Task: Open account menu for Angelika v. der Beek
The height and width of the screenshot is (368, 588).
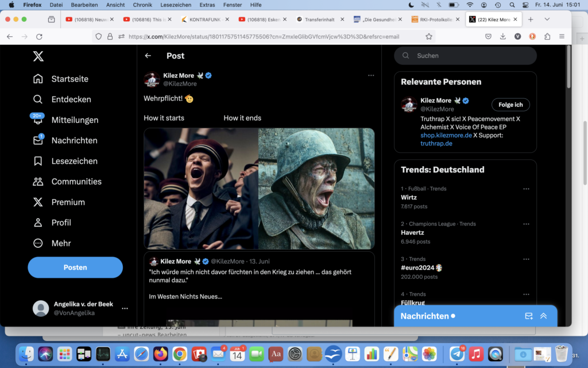Action: click(x=125, y=308)
